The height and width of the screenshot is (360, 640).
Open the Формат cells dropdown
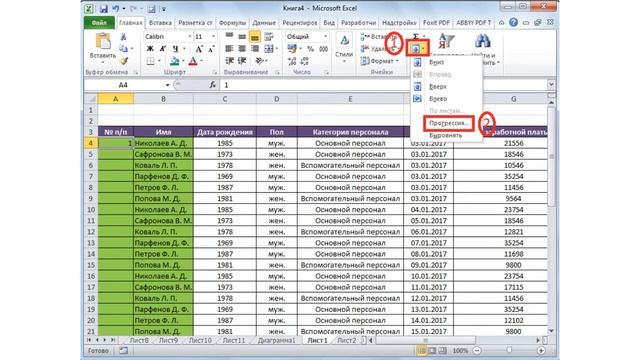coord(380,61)
